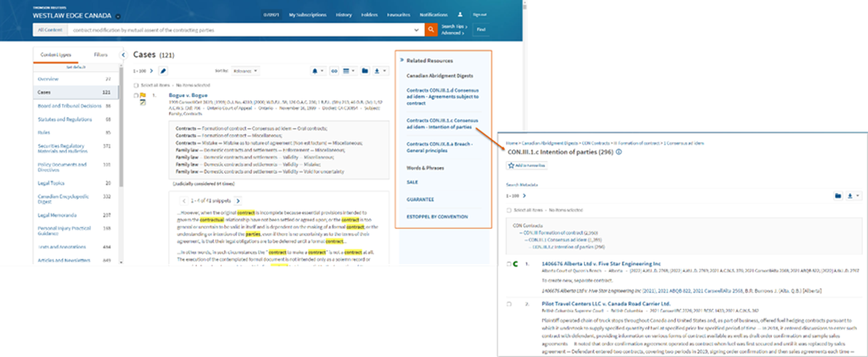This screenshot has width=868, height=357.
Task: Open Notifications in header menu
Action: pos(434,14)
